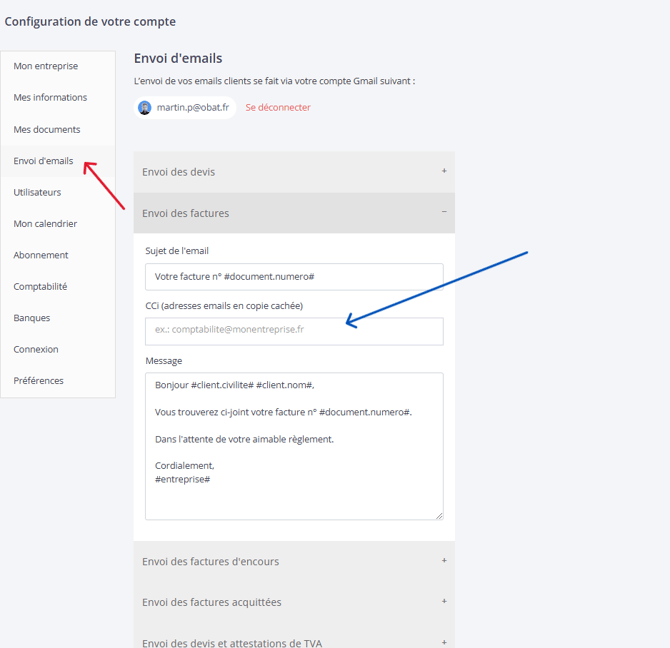
Task: Click the Sujet de l'email field
Action: coord(294,277)
